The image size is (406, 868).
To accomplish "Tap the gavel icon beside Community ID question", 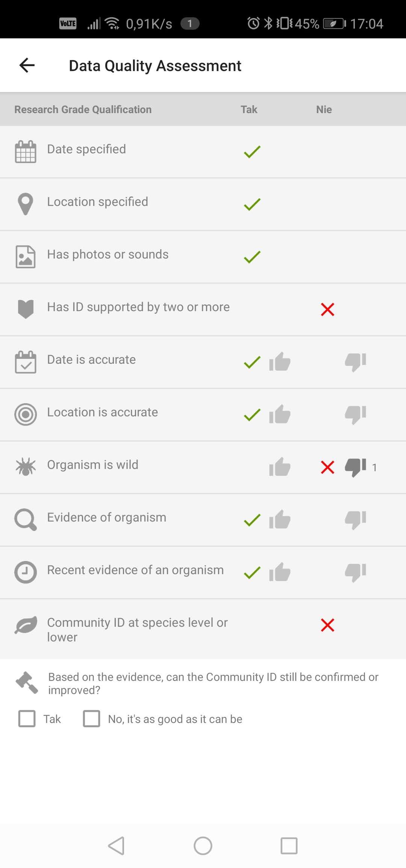I will (27, 682).
